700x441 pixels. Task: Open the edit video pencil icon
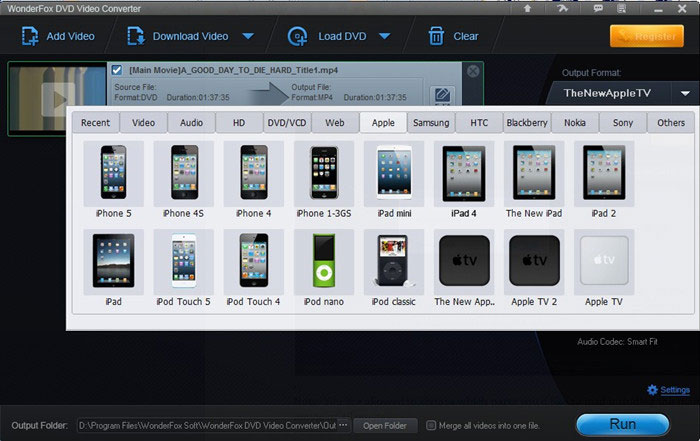[x=442, y=95]
